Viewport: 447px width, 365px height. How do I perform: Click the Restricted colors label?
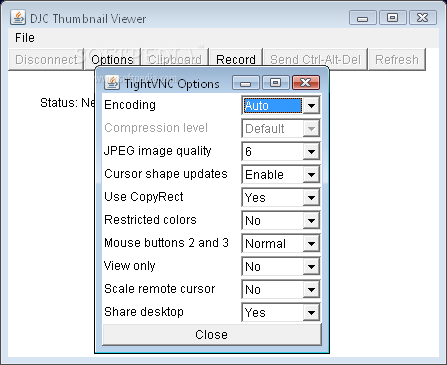click(x=150, y=220)
